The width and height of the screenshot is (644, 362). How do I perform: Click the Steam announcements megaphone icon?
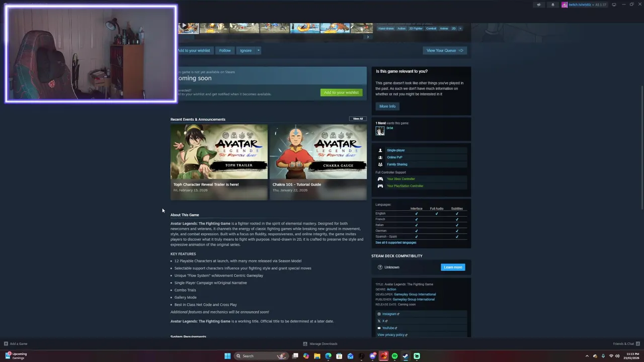[x=539, y=5]
